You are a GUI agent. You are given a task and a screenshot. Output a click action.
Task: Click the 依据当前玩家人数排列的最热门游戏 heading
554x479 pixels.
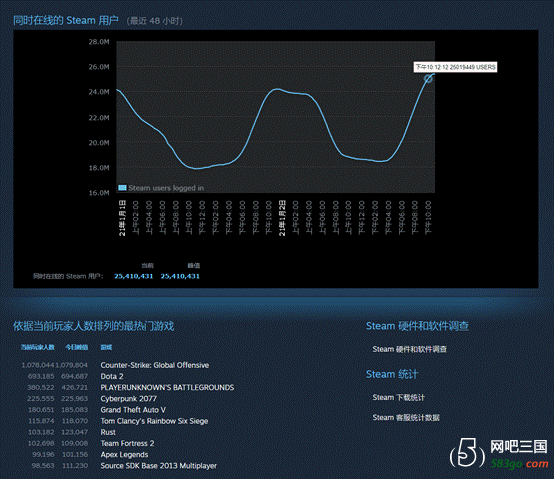point(94,326)
